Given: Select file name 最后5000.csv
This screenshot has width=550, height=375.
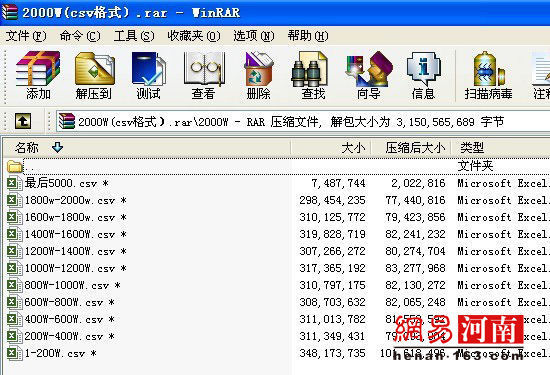Looking at the screenshot, I should point(67,183).
